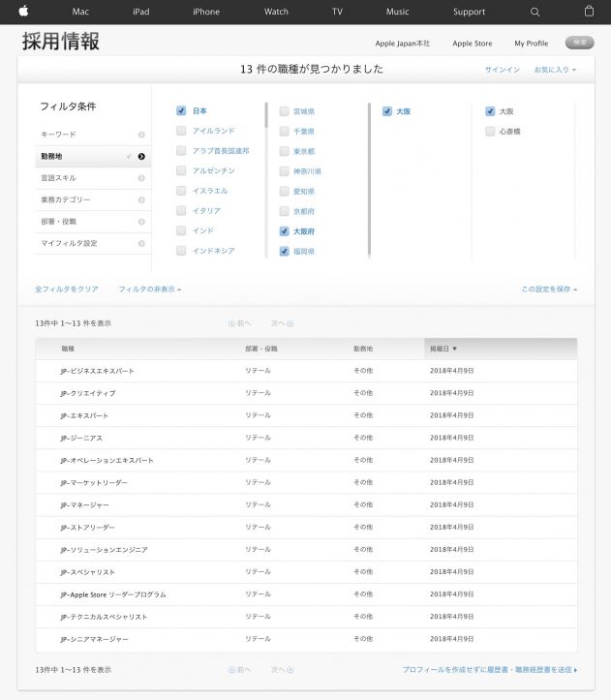The height and width of the screenshot is (700, 611).
Task: Click the Apple logo icon
Action: [23, 12]
